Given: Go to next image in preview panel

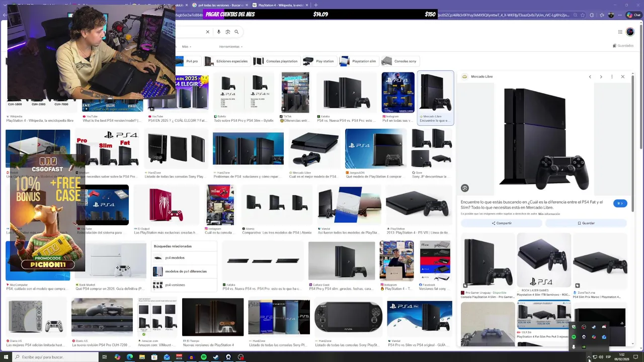Looking at the screenshot, I should coord(601,76).
